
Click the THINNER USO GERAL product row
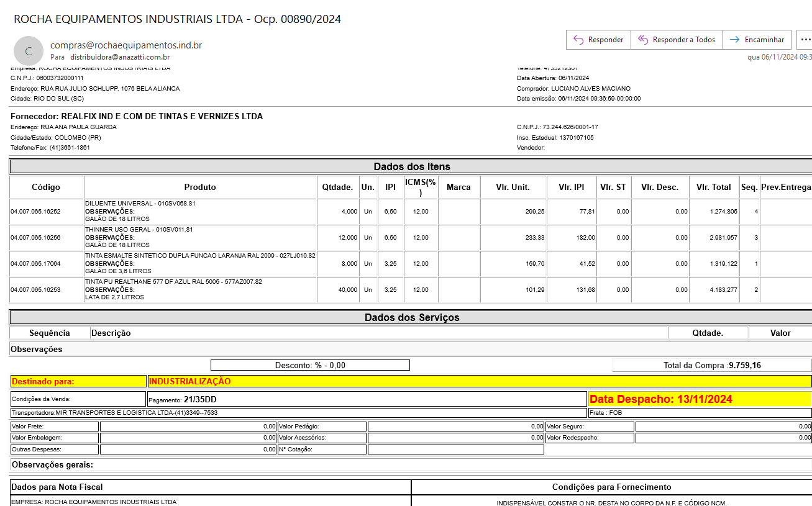click(200, 238)
